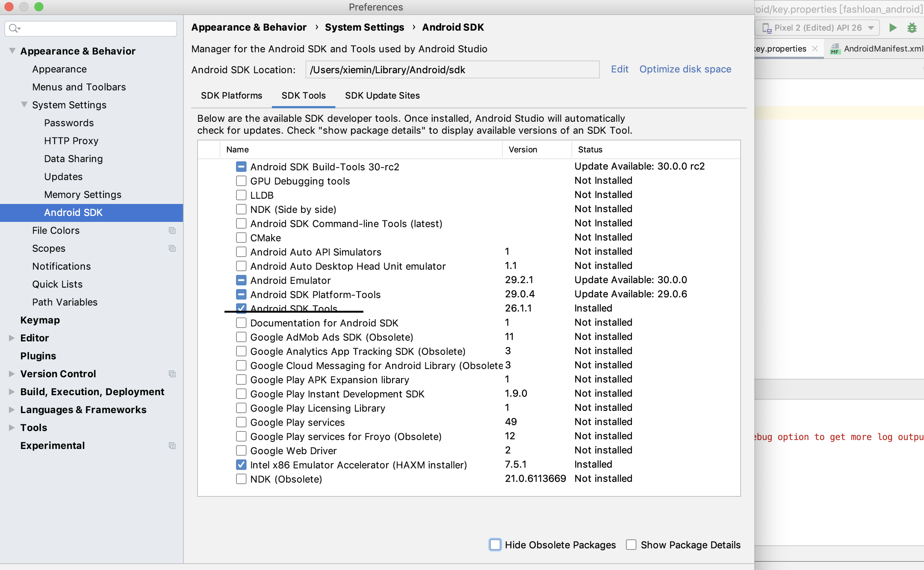Check Show Package Details option
This screenshot has width=924, height=570.
(631, 545)
